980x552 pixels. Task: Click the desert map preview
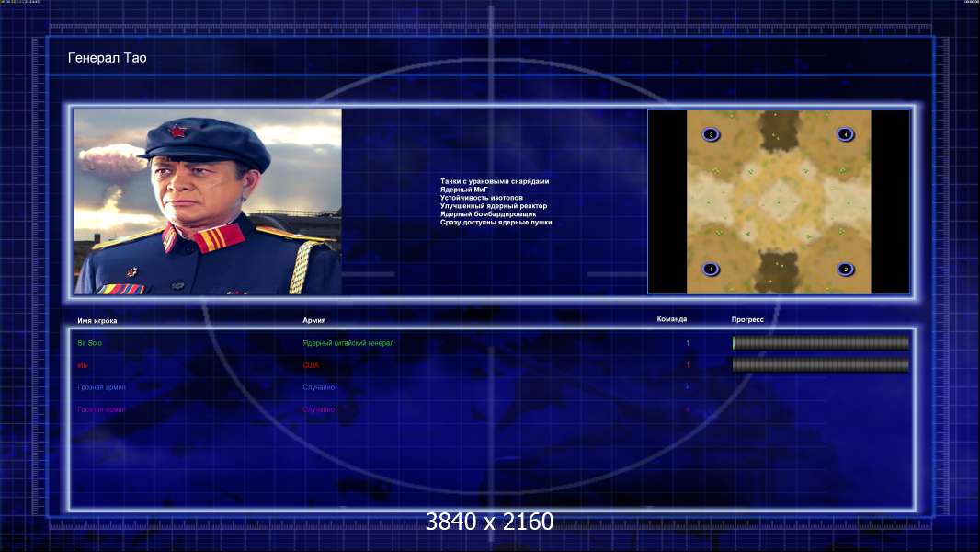pyautogui.click(x=779, y=201)
